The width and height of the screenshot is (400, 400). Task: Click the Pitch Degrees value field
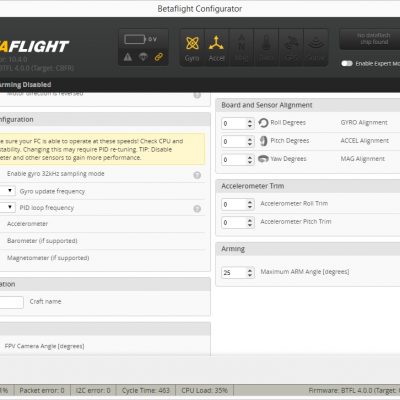238,141
